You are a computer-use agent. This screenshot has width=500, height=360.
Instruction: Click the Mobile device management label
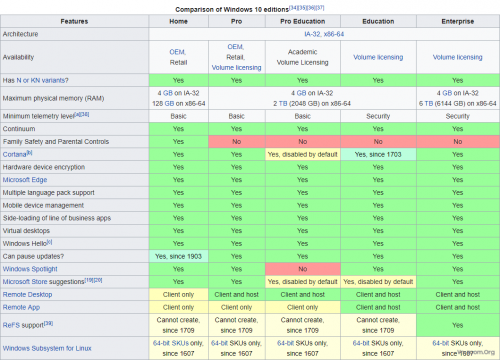click(x=43, y=205)
